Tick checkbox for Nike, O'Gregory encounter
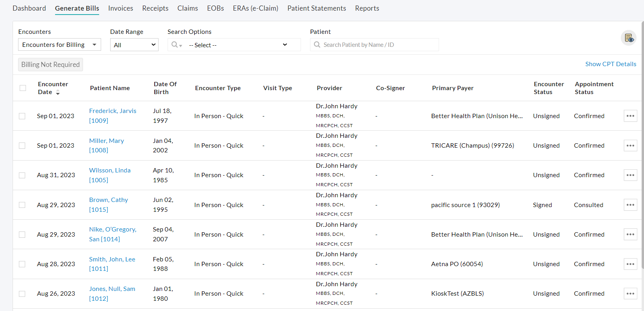Image resolution: width=644 pixels, height=311 pixels. pos(22,235)
